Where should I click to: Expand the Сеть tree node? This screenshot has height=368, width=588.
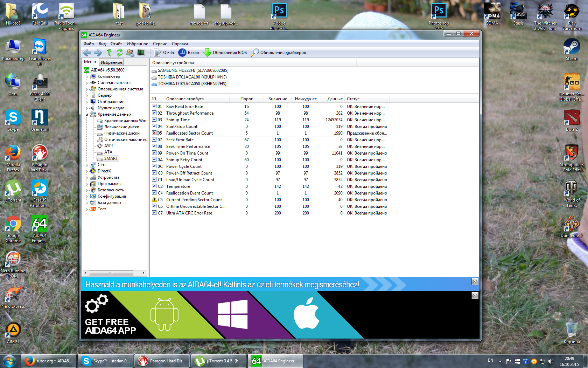point(87,165)
